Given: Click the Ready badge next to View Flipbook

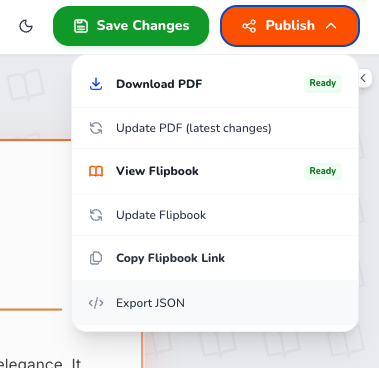Looking at the screenshot, I should click(323, 171).
